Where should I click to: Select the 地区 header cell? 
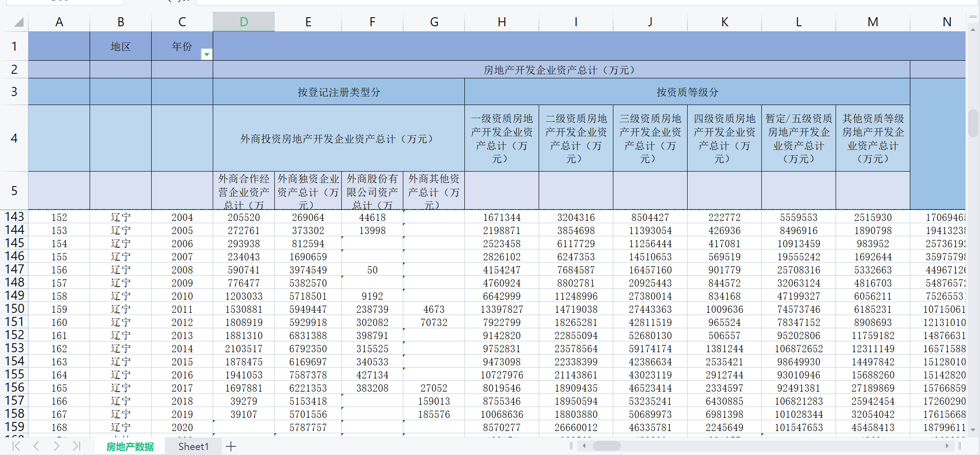tap(120, 46)
